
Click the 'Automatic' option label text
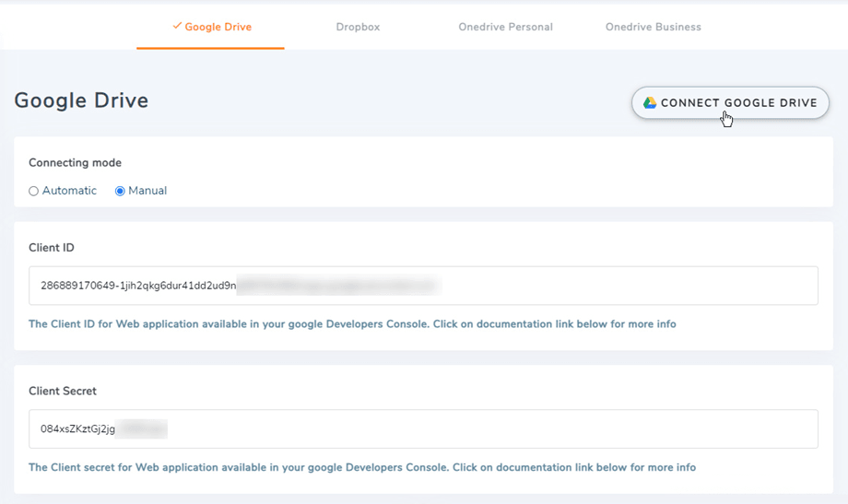[69, 191]
